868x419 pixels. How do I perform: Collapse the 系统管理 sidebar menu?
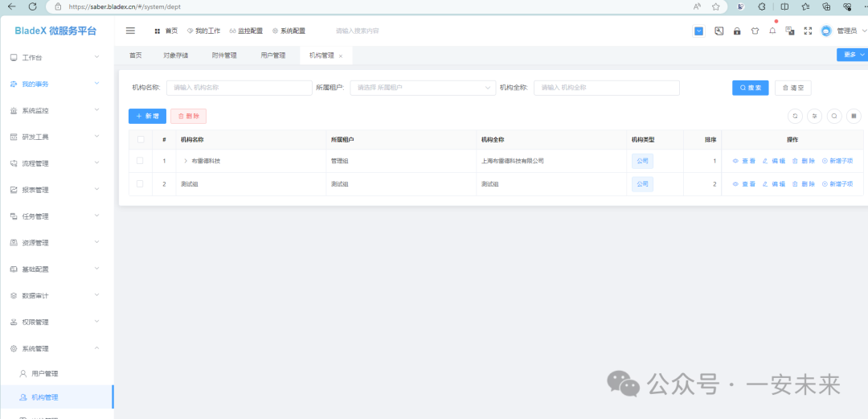[57, 348]
